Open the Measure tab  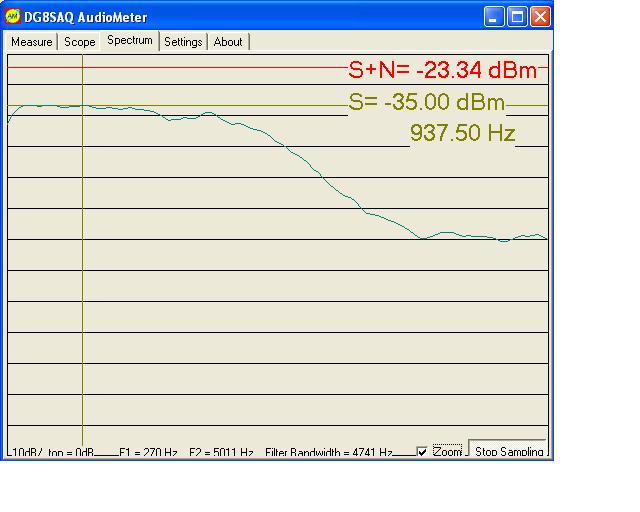(x=32, y=42)
